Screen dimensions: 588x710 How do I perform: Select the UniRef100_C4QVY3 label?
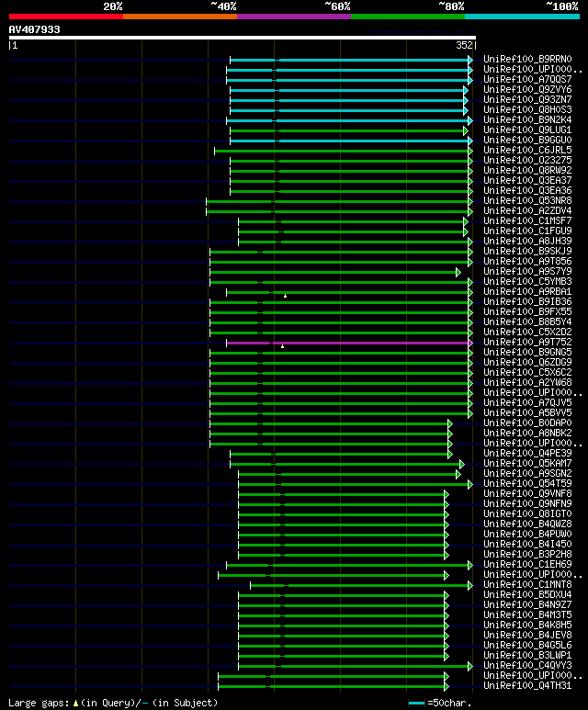click(x=527, y=665)
